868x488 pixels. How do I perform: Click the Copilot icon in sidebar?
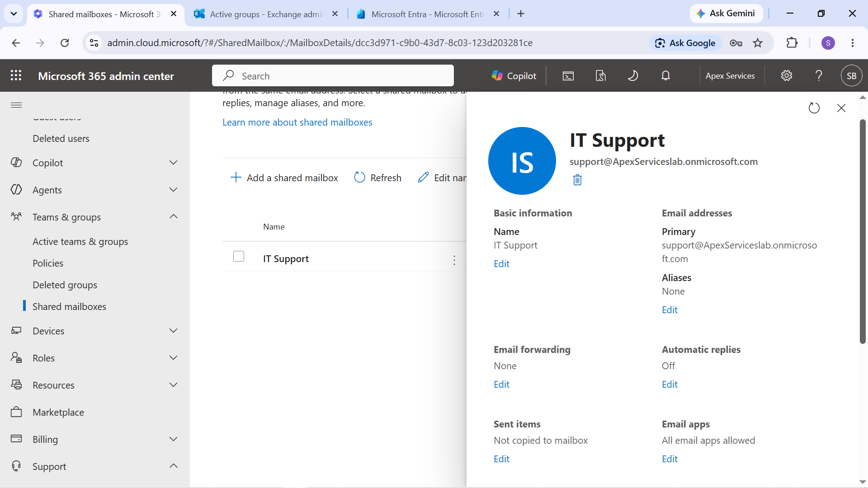[16, 163]
